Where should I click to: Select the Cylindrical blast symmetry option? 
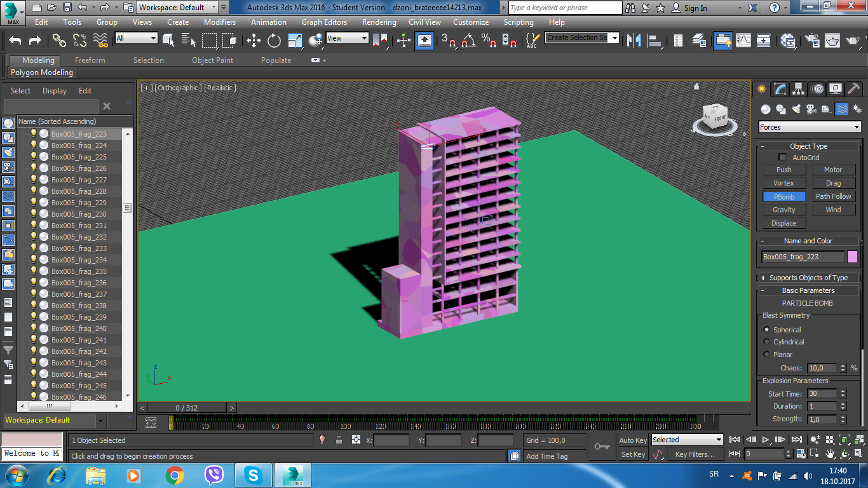point(766,342)
